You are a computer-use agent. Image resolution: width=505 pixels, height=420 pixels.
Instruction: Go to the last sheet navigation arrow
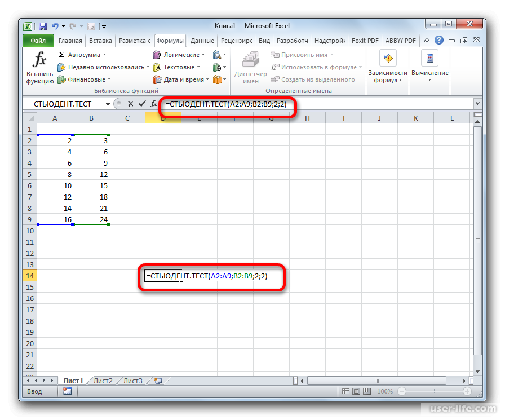pos(52,381)
